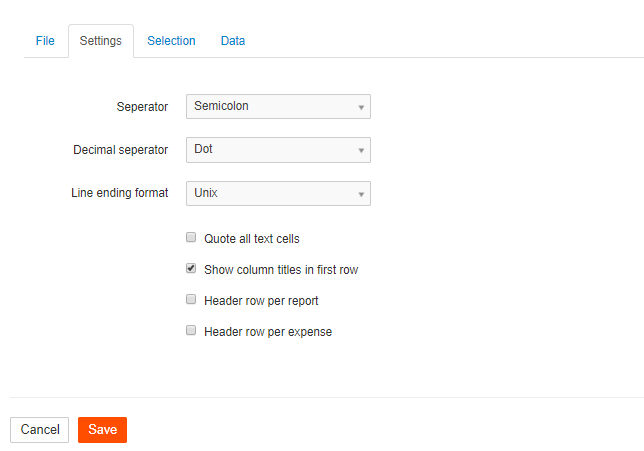The height and width of the screenshot is (451, 644).
Task: Switch to the Selection tab
Action: [171, 41]
